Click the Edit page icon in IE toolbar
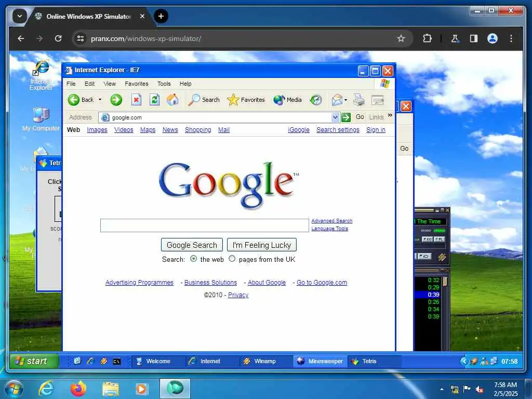Image resolution: width=532 pixels, height=399 pixels. pyautogui.click(x=377, y=100)
